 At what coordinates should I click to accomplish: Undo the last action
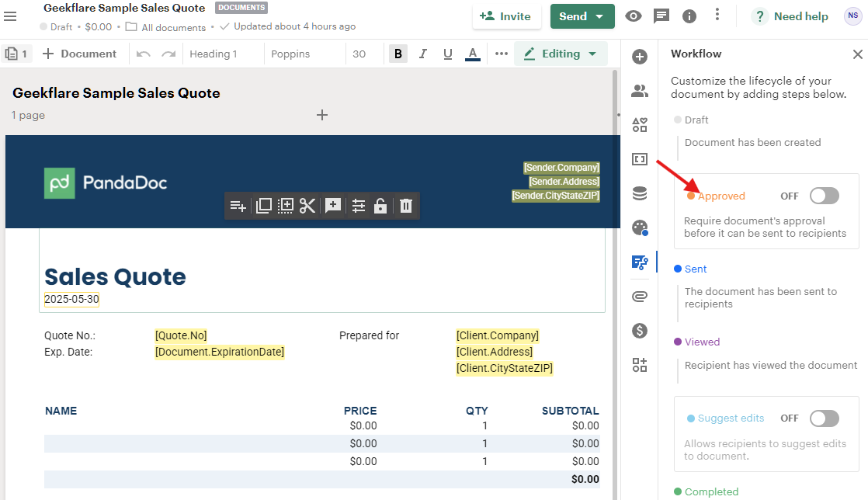(x=144, y=54)
